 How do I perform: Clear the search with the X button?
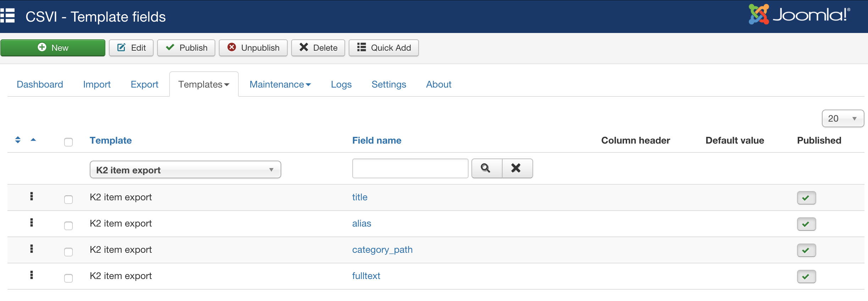517,168
